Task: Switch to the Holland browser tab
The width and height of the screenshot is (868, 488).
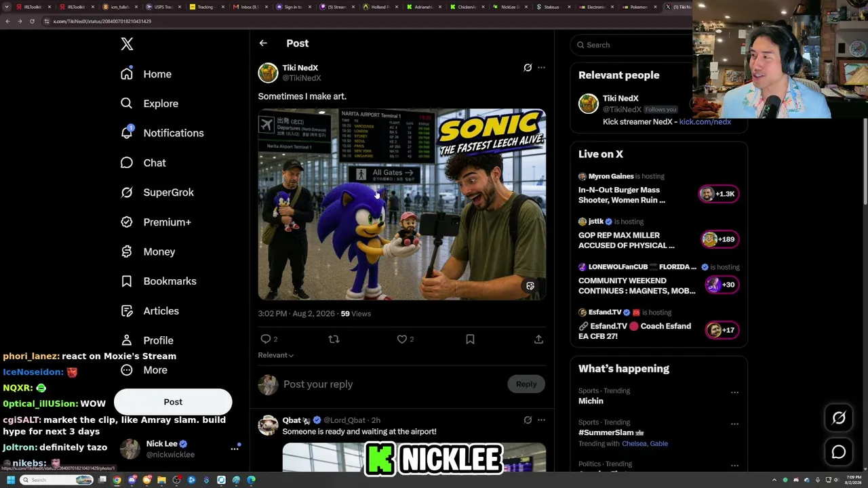Action: click(380, 7)
